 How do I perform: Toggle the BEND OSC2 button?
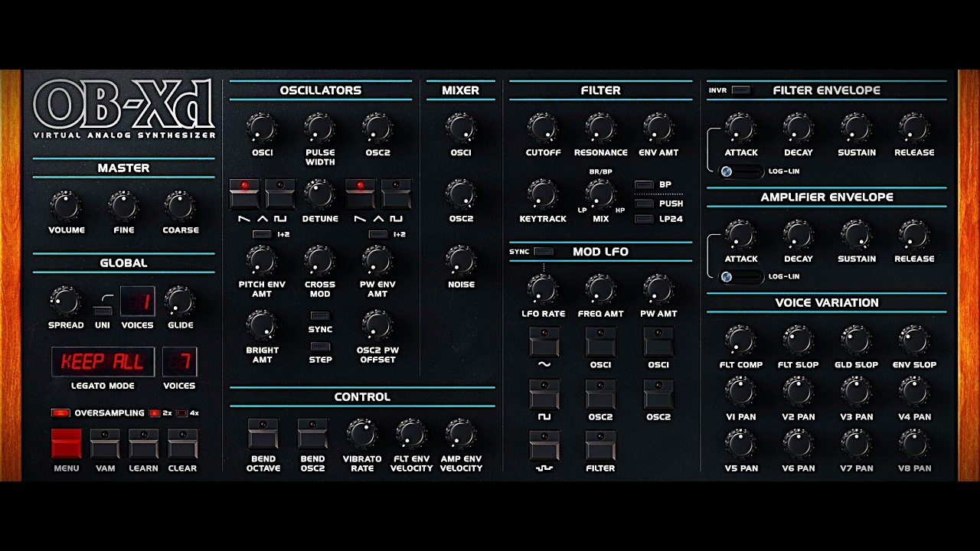point(312,433)
